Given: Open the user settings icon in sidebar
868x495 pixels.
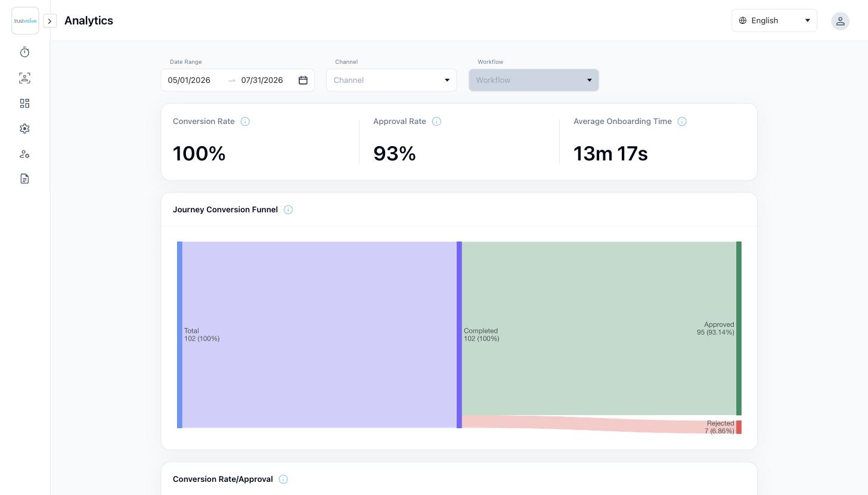Looking at the screenshot, I should pos(24,154).
